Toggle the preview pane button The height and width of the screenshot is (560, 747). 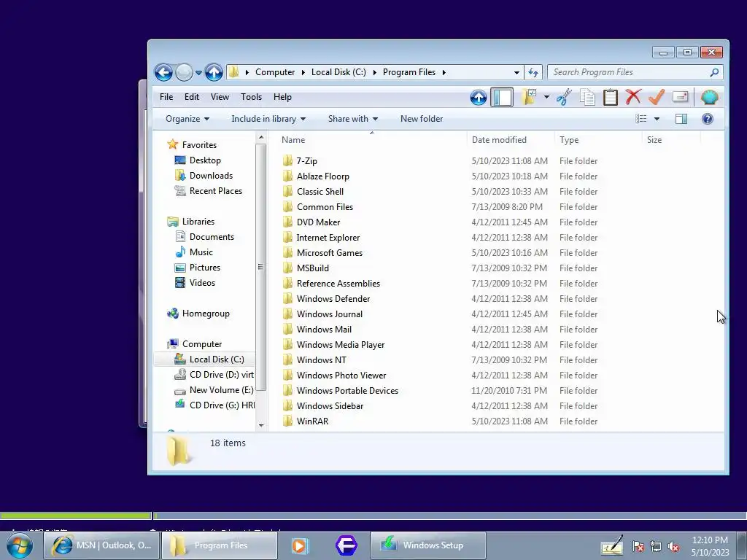(681, 119)
